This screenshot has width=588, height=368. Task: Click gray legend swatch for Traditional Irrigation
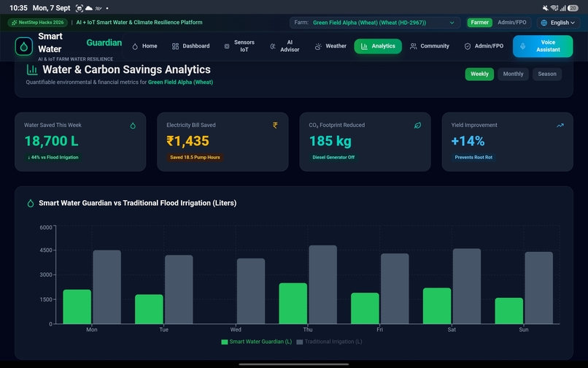point(299,342)
